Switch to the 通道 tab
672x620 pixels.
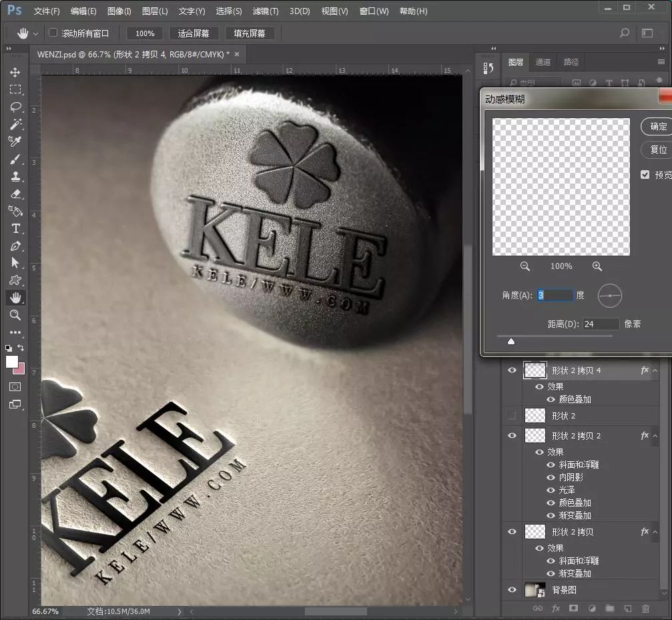click(x=543, y=62)
